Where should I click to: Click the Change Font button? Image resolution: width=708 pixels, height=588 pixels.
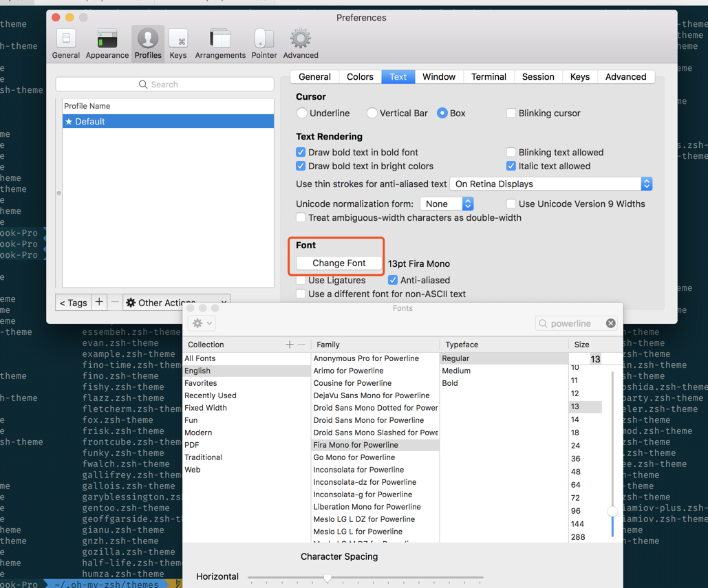point(339,263)
